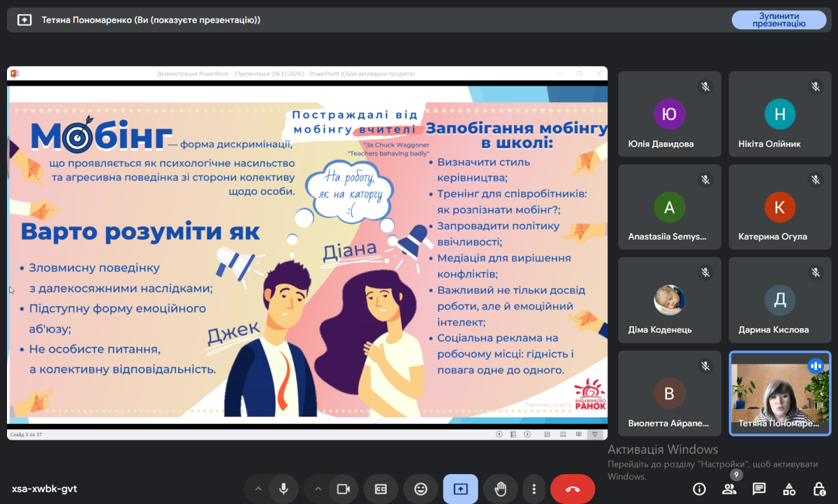Click presenting screen icon beside Тетяна's name
Viewport: 838px width, 504px height.
pos(24,20)
